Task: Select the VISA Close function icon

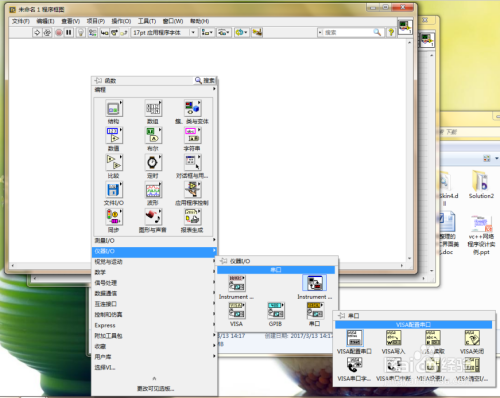Action: [x=472, y=338]
